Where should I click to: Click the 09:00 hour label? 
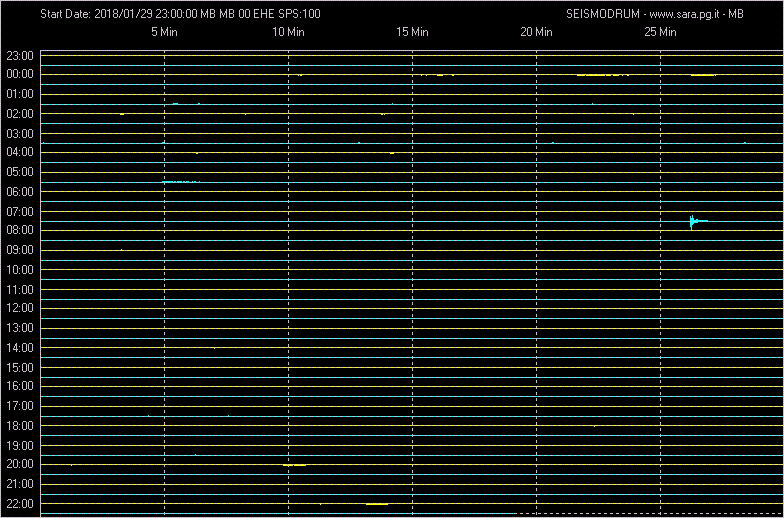[20, 250]
